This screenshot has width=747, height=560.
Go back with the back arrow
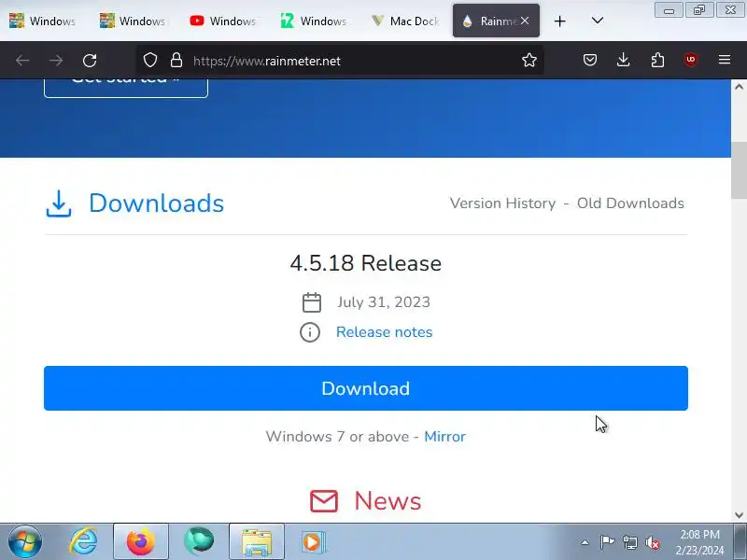coord(22,61)
